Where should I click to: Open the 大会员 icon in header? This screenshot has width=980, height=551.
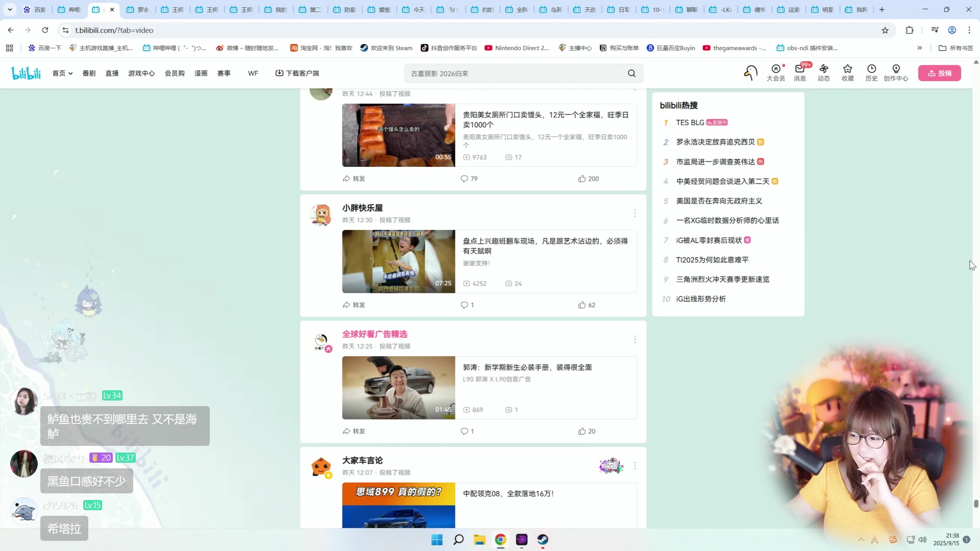(x=776, y=73)
